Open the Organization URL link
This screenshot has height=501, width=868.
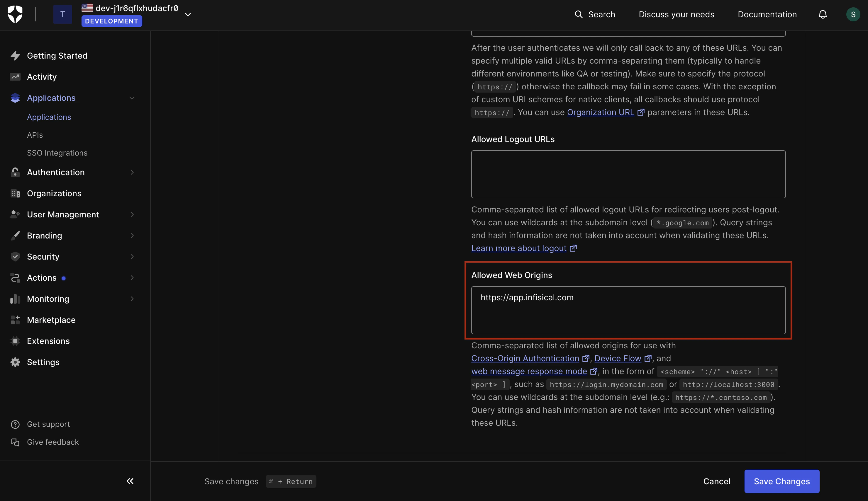tap(601, 112)
